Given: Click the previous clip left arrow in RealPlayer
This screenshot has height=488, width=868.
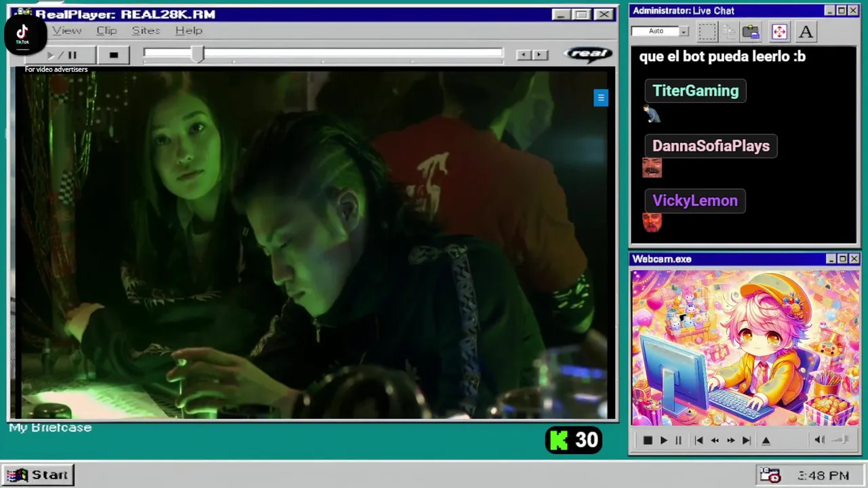Looking at the screenshot, I should pyautogui.click(x=524, y=55).
